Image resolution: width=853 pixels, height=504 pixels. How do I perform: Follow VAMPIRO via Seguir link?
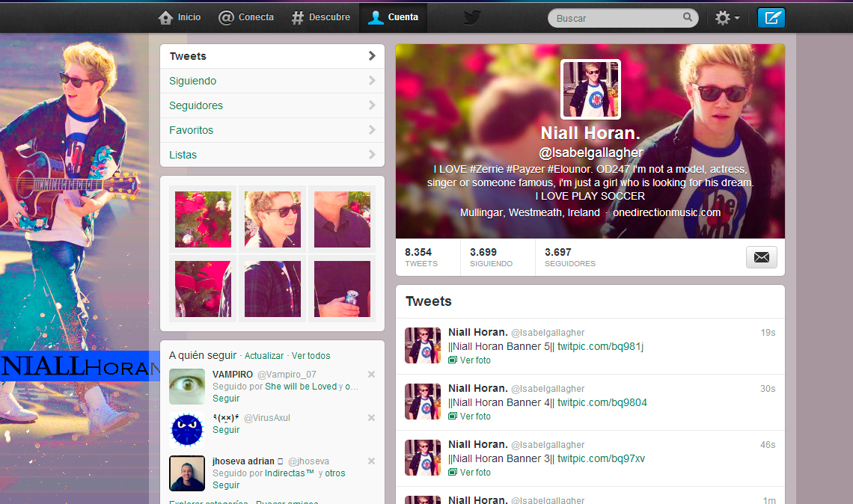[226, 399]
